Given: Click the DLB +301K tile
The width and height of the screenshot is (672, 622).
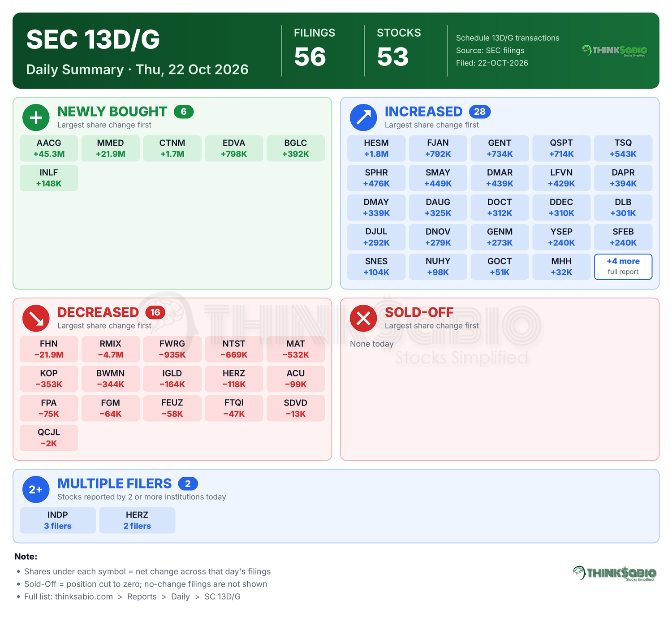Looking at the screenshot, I should pyautogui.click(x=623, y=207).
